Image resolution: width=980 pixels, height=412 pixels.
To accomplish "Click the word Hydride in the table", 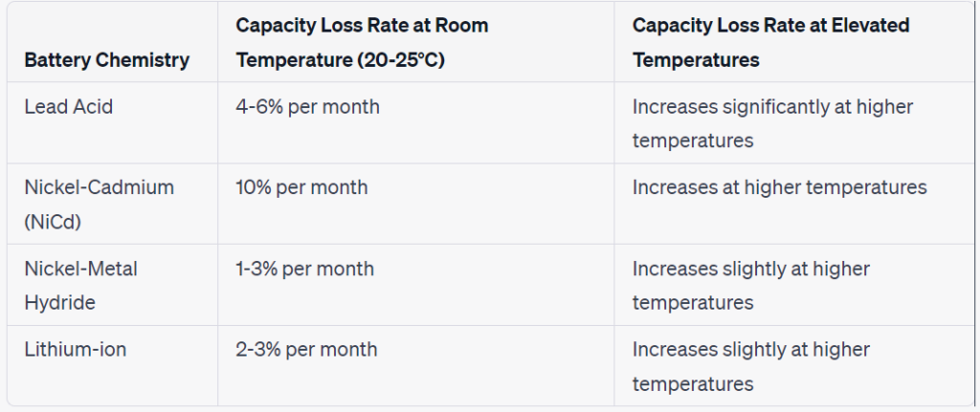I will 60,303.
